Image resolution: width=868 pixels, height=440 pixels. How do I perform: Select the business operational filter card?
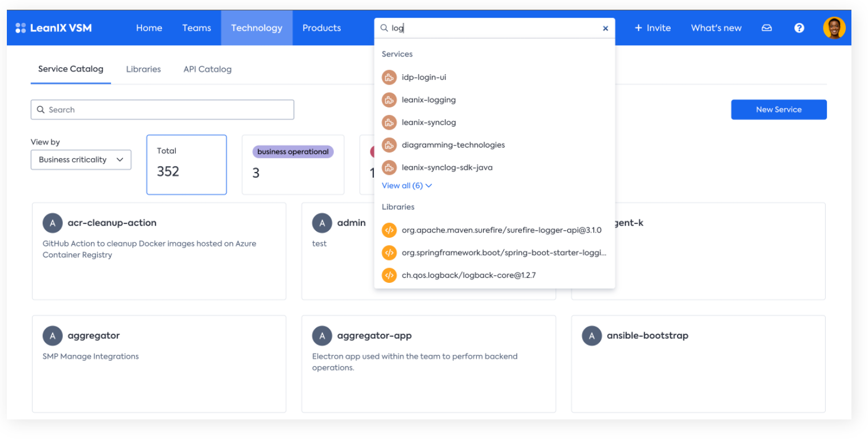pyautogui.click(x=293, y=165)
